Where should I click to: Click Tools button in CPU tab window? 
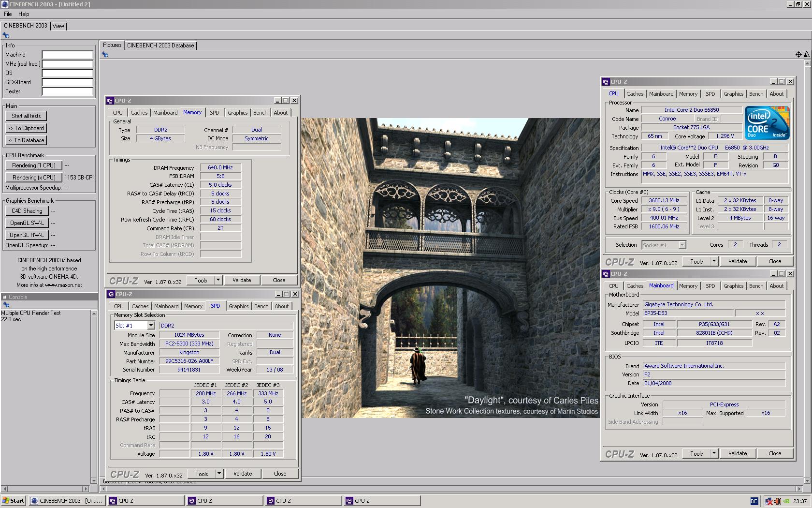point(696,261)
